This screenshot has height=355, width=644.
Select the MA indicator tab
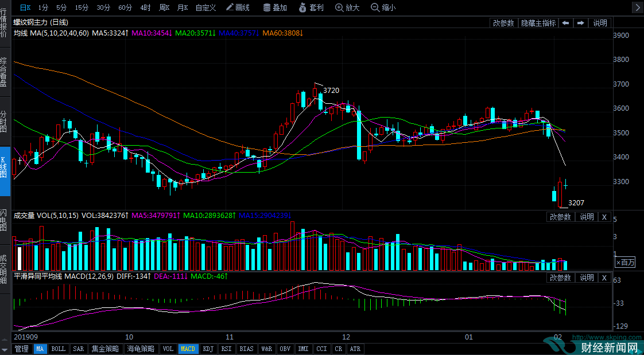[40, 349]
